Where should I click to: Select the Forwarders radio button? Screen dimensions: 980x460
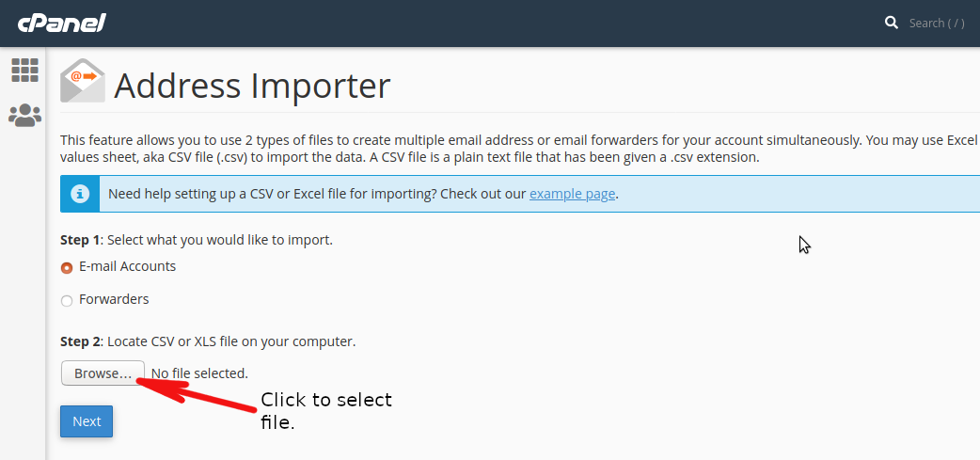coord(67,301)
